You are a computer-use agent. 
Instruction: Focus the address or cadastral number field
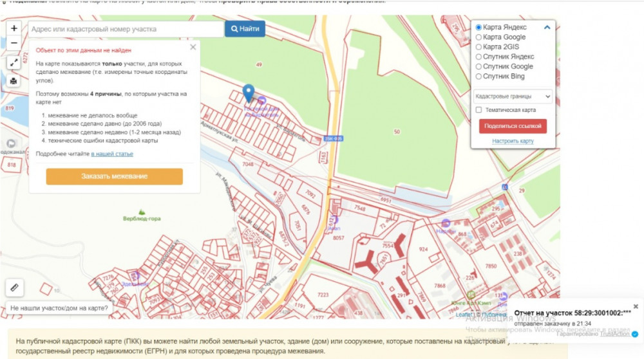(x=126, y=29)
